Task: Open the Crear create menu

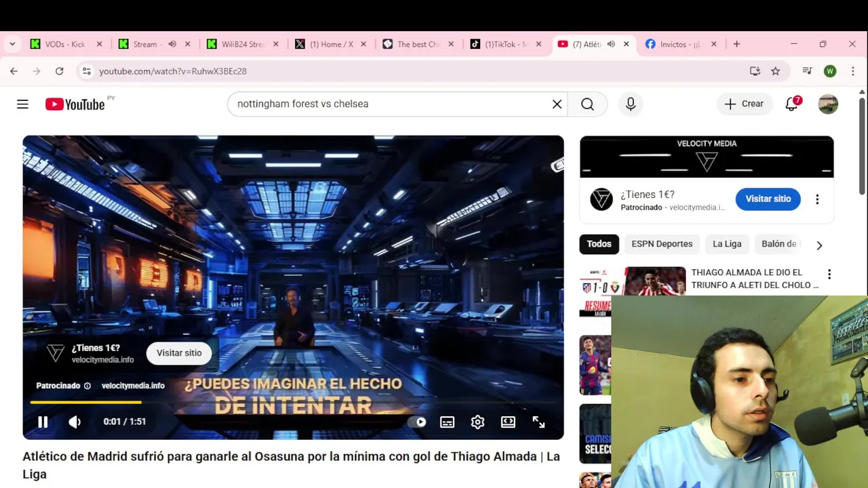Action: 744,104
